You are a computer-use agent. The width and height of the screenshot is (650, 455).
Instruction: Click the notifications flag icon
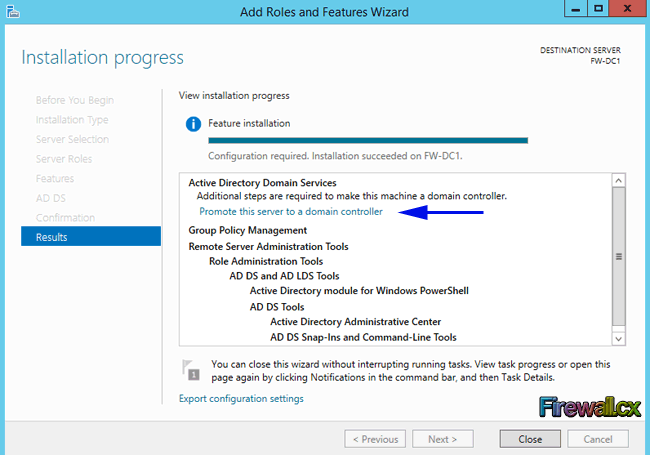(x=191, y=370)
